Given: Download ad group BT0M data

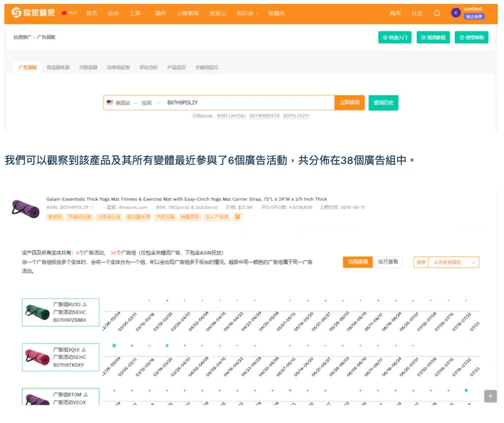Looking at the screenshot, I should [86, 394].
